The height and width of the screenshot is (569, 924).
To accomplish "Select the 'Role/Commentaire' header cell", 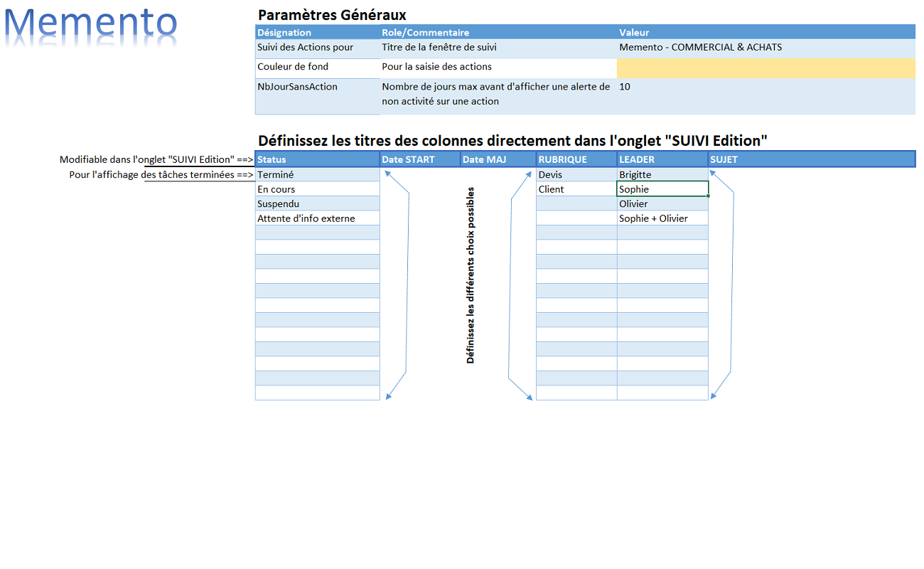I will click(x=498, y=32).
